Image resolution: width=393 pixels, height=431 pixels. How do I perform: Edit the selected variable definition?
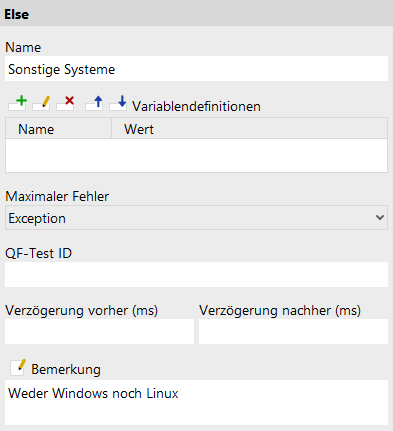[x=41, y=103]
